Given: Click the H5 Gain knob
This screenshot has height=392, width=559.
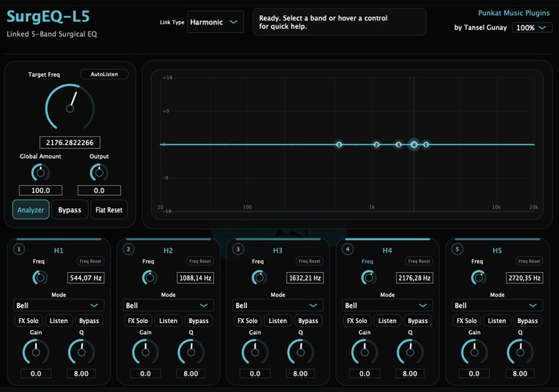Looking at the screenshot, I should 474,352.
